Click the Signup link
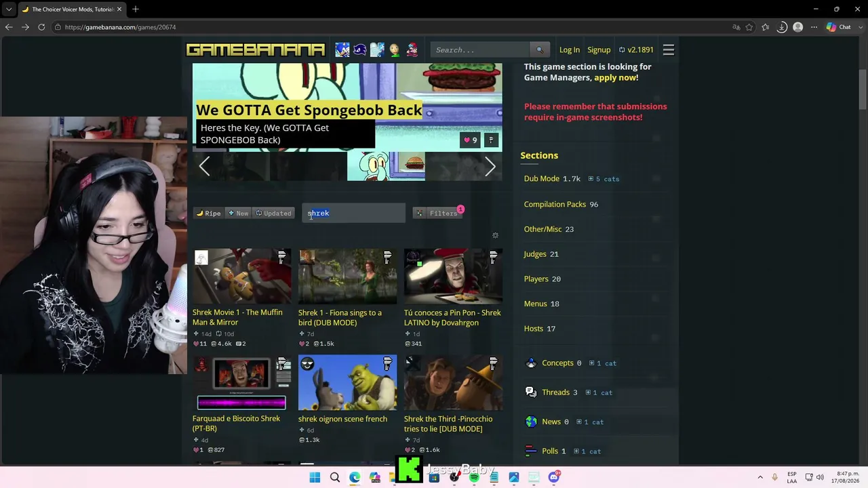The image size is (868, 488). 599,49
